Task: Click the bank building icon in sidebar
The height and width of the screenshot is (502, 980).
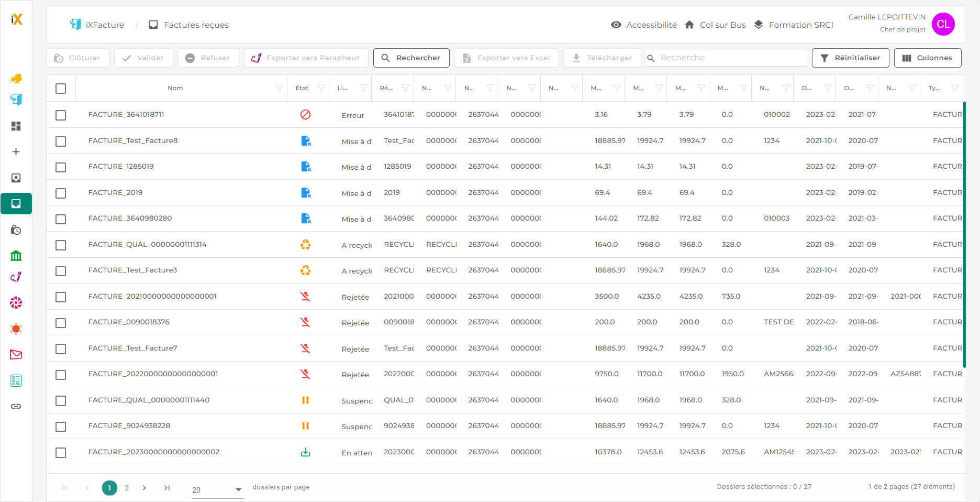Action: click(x=16, y=256)
